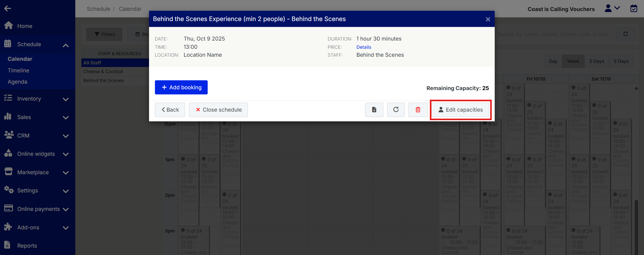Click the document report icon button
The height and width of the screenshot is (255, 644).
[374, 110]
